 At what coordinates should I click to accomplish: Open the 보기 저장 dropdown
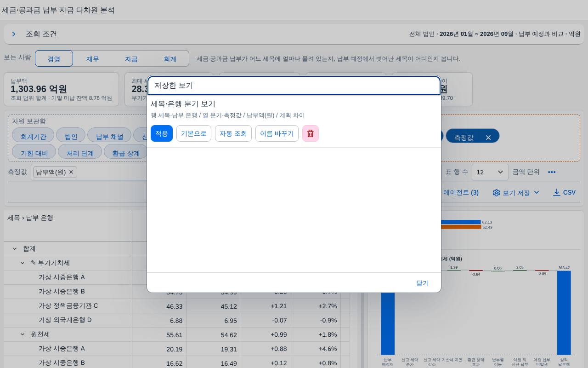coord(516,193)
